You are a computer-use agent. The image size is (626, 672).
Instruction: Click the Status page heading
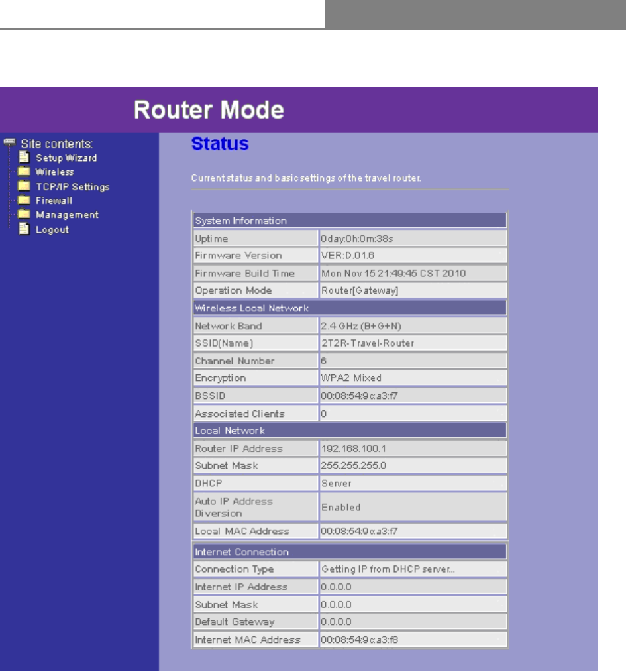click(220, 144)
